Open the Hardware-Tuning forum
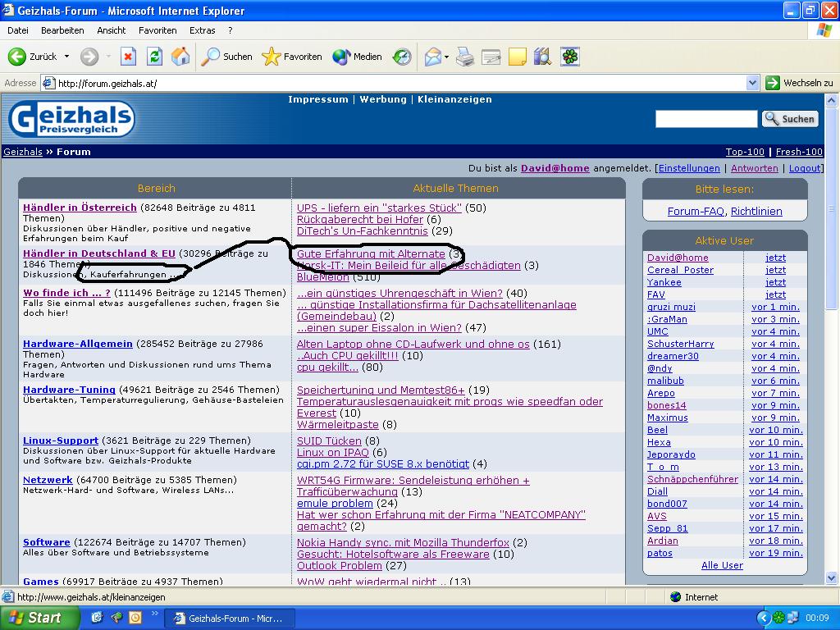Viewport: 840px width, 630px height. pos(69,390)
